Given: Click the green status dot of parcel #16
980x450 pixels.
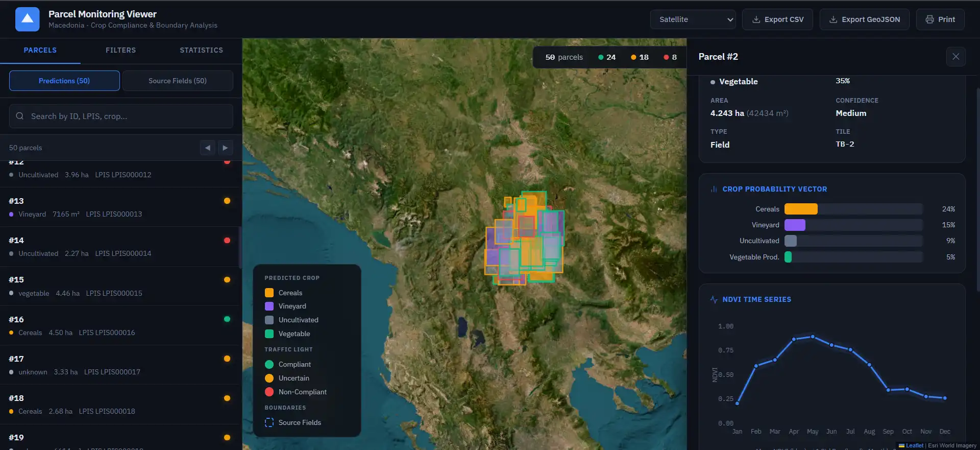Looking at the screenshot, I should pyautogui.click(x=227, y=319).
